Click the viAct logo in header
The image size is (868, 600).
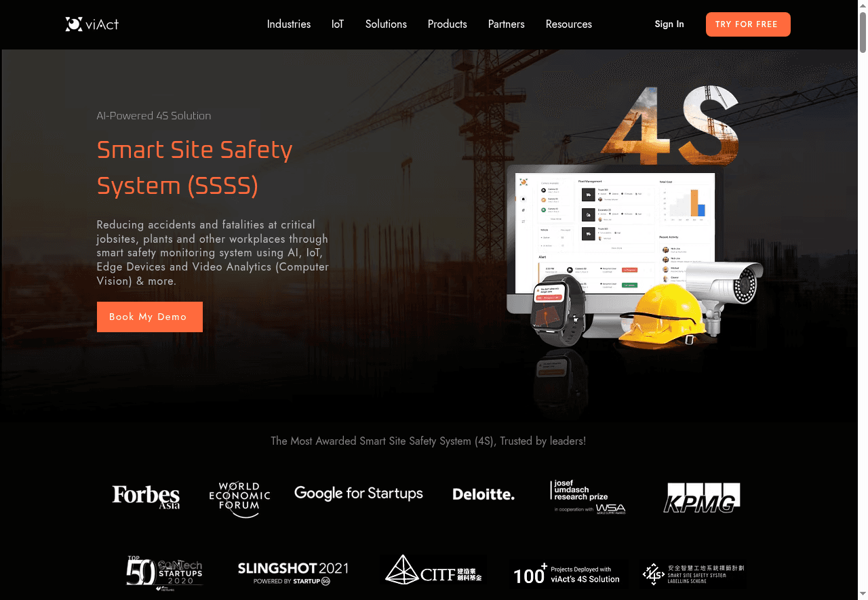click(92, 24)
